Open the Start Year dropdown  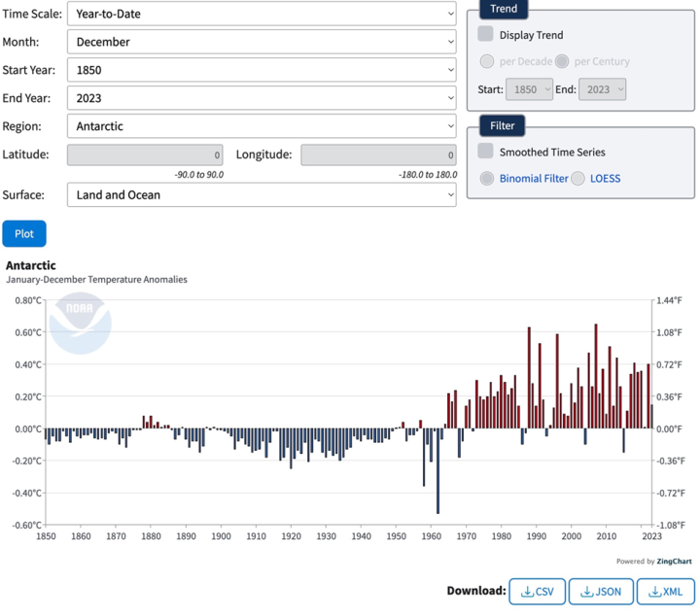(262, 70)
